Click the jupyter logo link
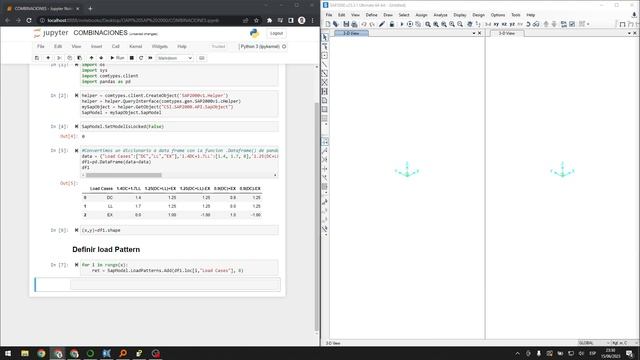 [51, 33]
